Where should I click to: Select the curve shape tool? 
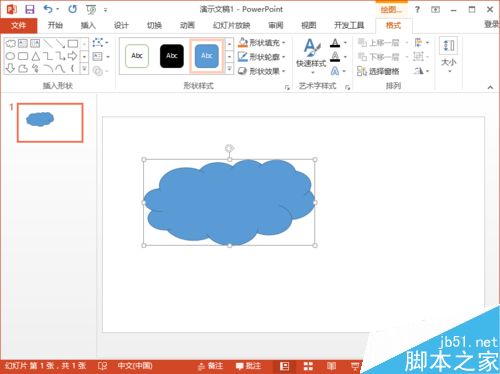click(60, 69)
